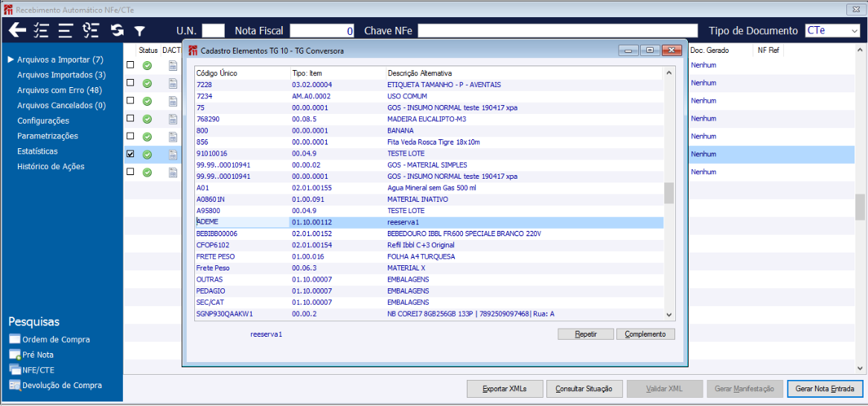The height and width of the screenshot is (406, 868).
Task: Tick the third row checkbox
Action: pos(130,101)
